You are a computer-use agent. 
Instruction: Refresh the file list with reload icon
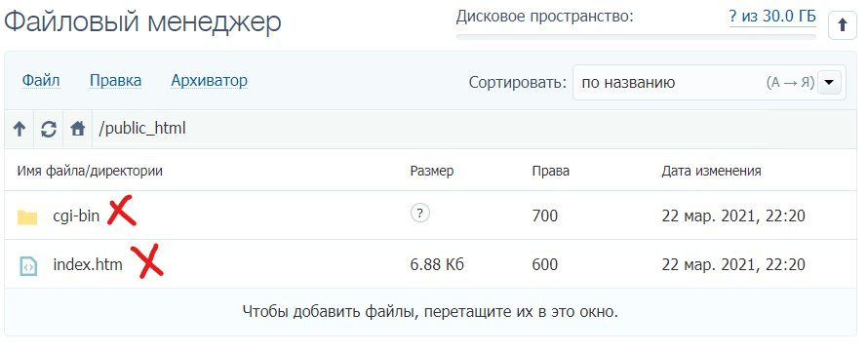(x=49, y=129)
